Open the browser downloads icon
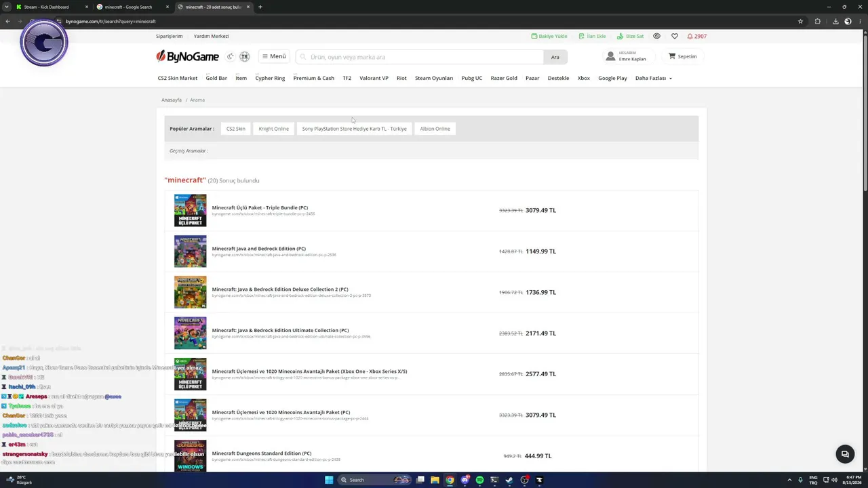 tap(835, 21)
